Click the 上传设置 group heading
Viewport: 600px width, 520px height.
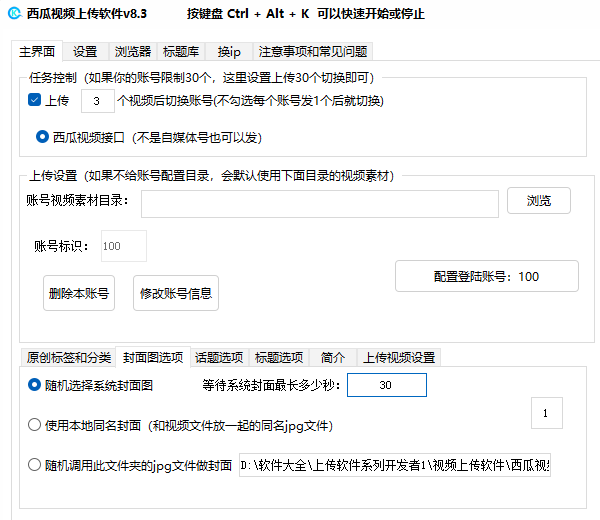pyautogui.click(x=211, y=176)
